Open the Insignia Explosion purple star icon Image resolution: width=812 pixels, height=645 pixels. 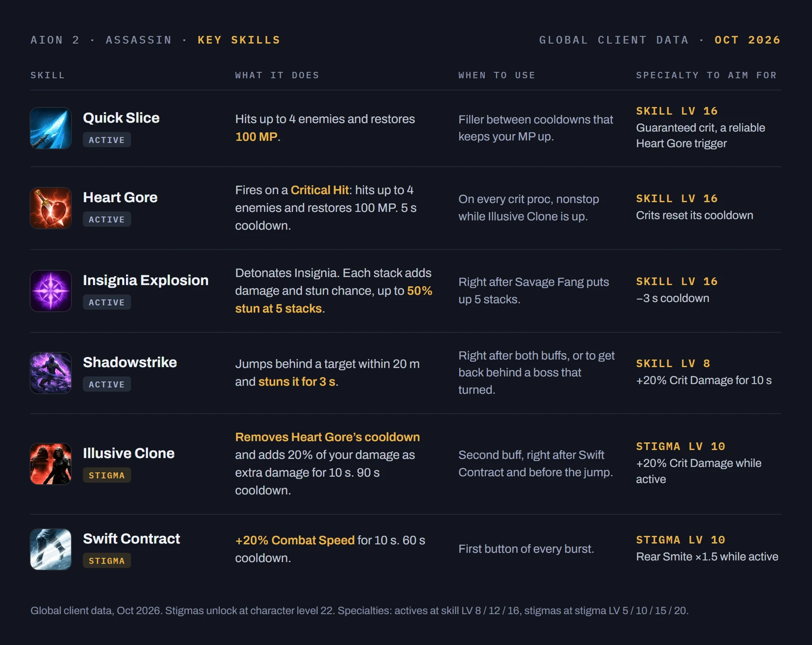coord(51,291)
